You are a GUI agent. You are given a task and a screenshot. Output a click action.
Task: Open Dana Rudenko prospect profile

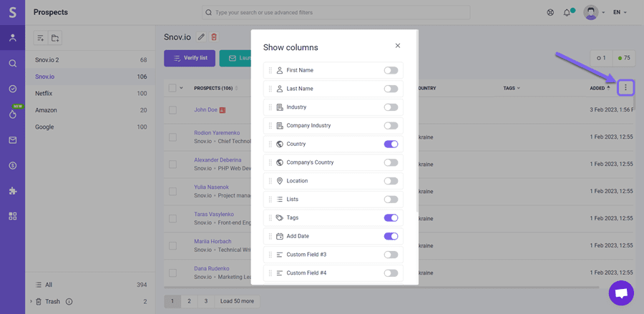[x=212, y=268]
